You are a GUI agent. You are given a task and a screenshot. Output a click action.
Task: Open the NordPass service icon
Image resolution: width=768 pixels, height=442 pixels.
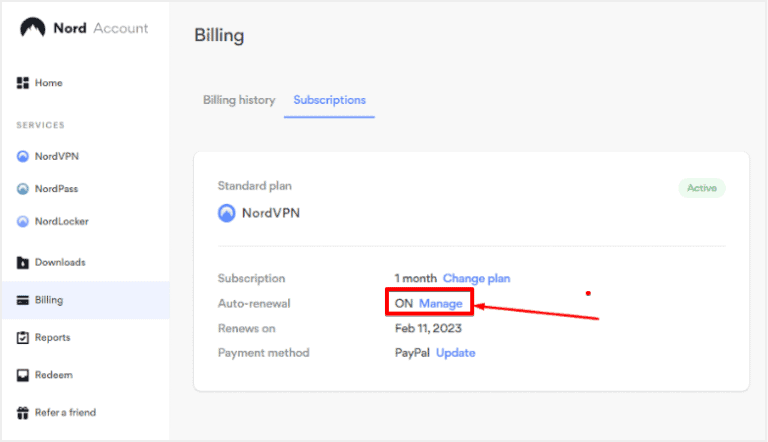[x=23, y=189]
